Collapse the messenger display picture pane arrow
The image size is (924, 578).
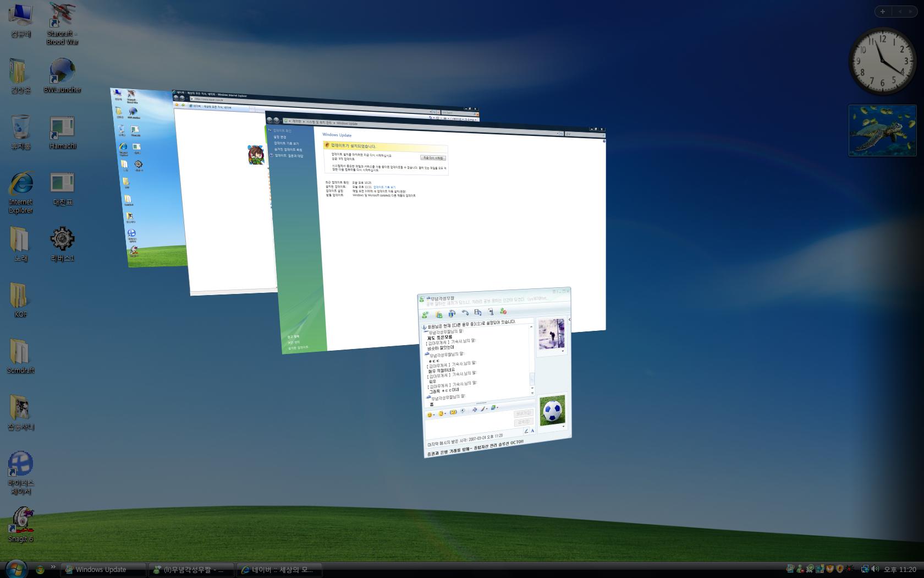pyautogui.click(x=569, y=319)
